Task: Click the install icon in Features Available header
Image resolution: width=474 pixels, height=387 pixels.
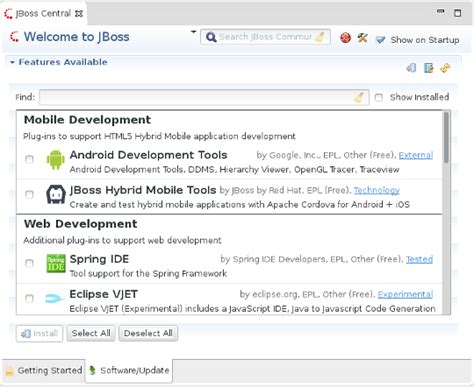Action: point(411,68)
